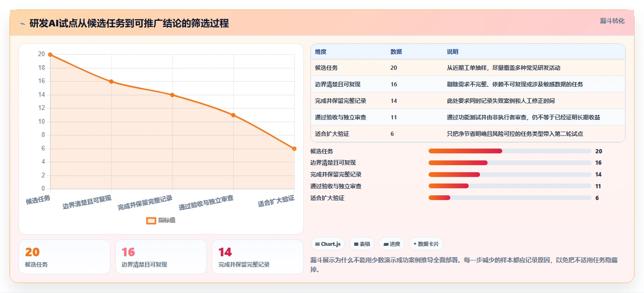Open the 20 候选任务 stat card
Image resolution: width=644 pixels, height=293 pixels.
coord(64,257)
